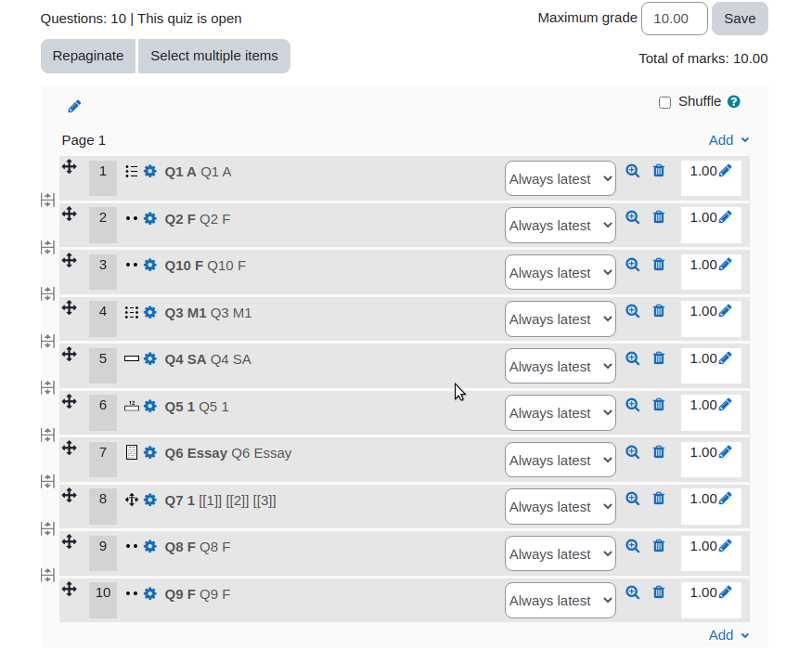Preview question Q1 A with magnifier
Image resolution: width=812 pixels, height=663 pixels.
[x=632, y=171]
